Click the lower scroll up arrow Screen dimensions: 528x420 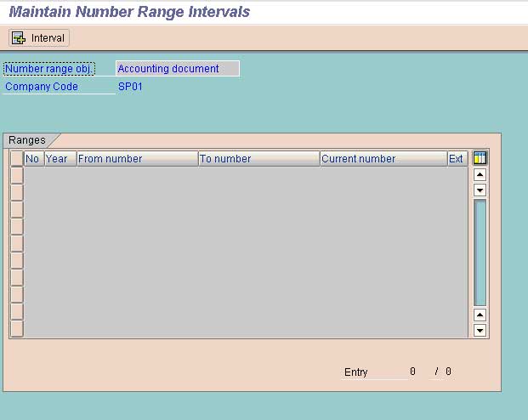[x=480, y=315]
